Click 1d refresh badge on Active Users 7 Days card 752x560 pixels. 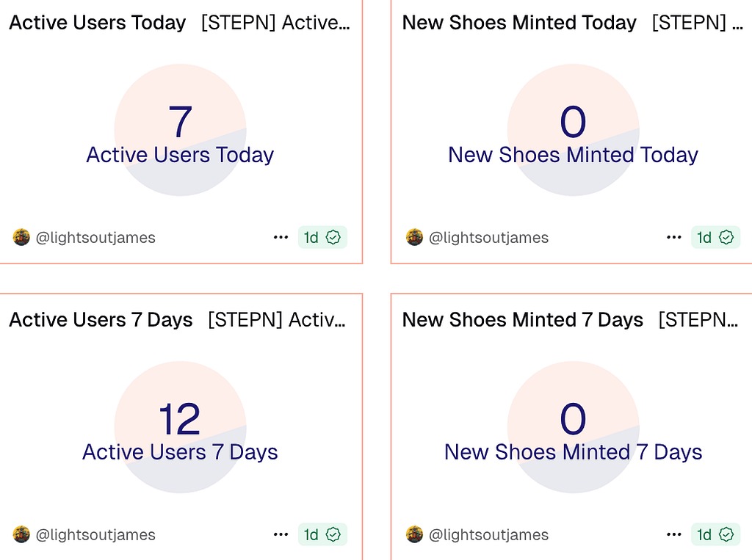pyautogui.click(x=322, y=534)
